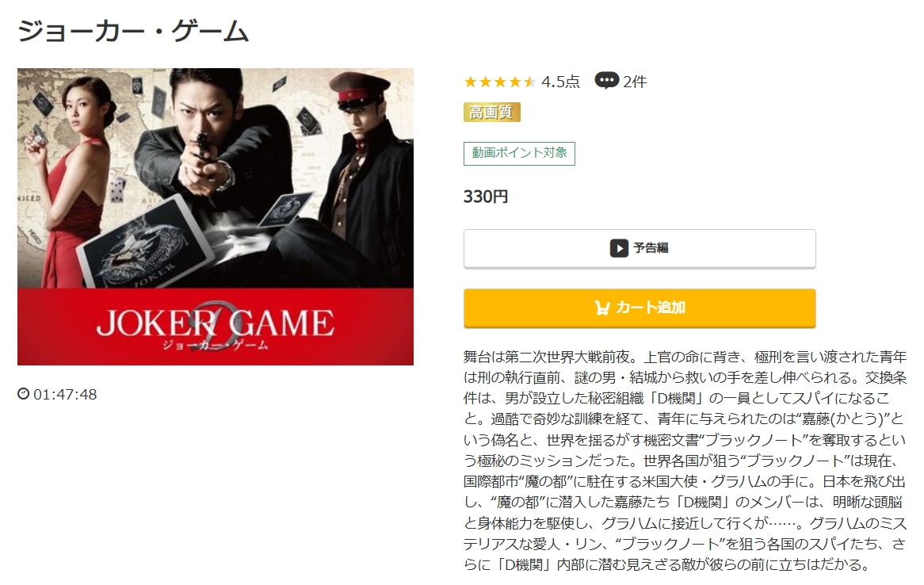This screenshot has width=924, height=585.
Task: Select the middle third star of the rating
Action: pos(500,82)
